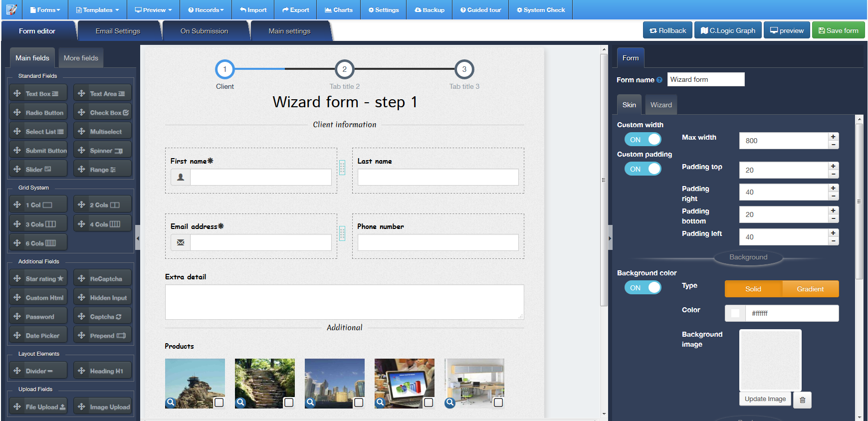
Task: Click the Update Image button
Action: pos(765,399)
